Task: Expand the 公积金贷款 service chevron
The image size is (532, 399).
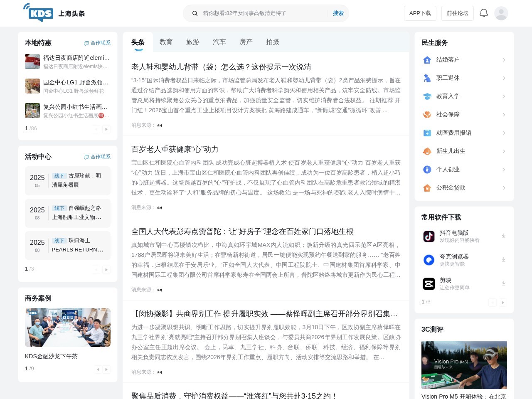Action: point(504,188)
